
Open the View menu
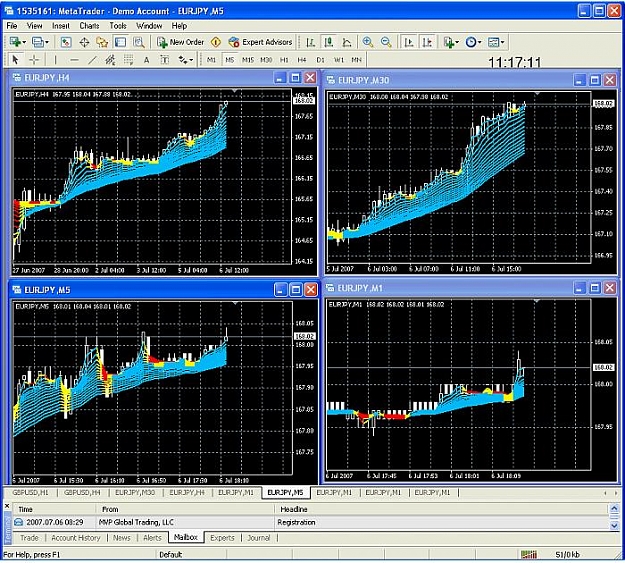point(35,26)
